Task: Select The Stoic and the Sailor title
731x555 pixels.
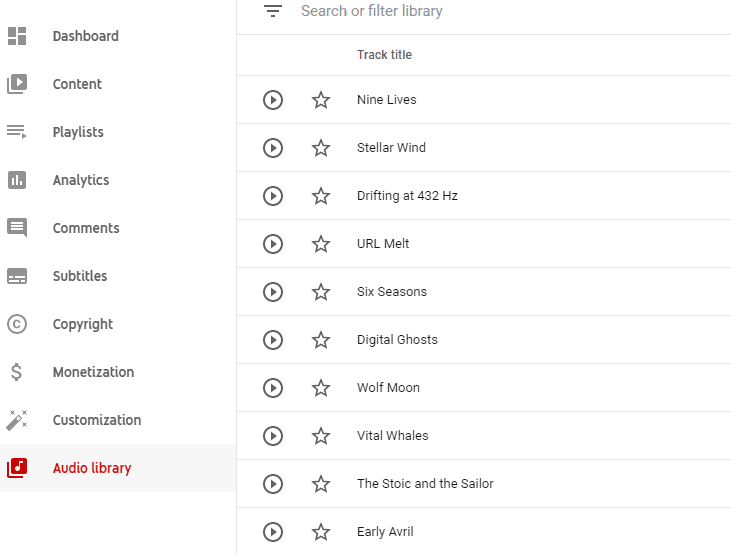Action: pos(425,484)
